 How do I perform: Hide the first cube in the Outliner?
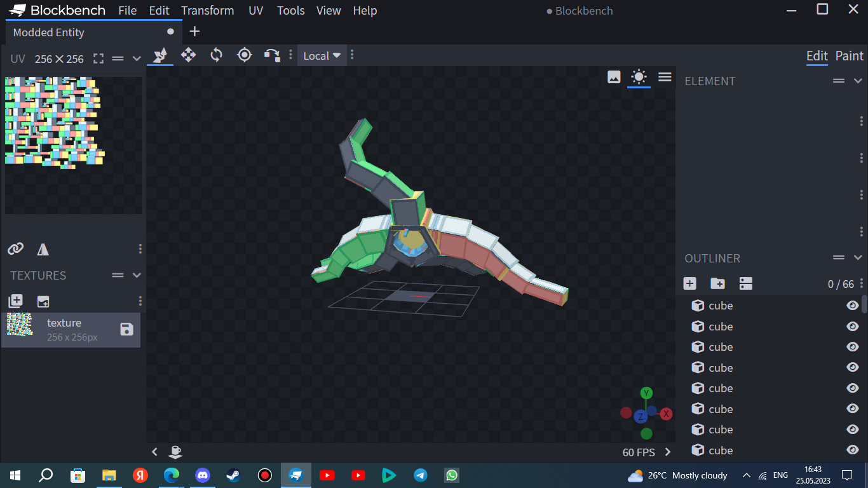pyautogui.click(x=852, y=306)
